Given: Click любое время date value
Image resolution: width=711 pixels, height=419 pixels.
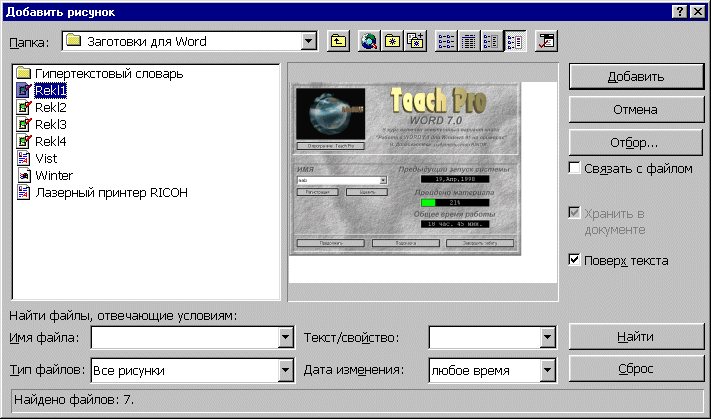Looking at the screenshot, I should coord(470,370).
